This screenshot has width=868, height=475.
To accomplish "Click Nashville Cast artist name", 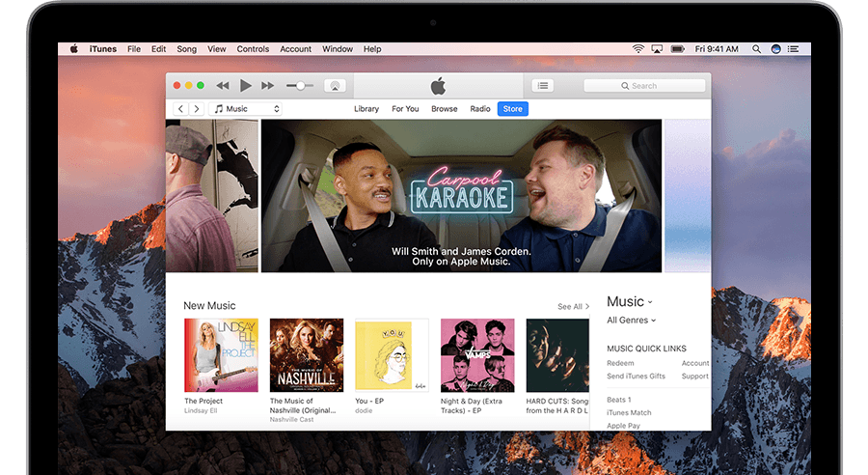I will [x=291, y=420].
